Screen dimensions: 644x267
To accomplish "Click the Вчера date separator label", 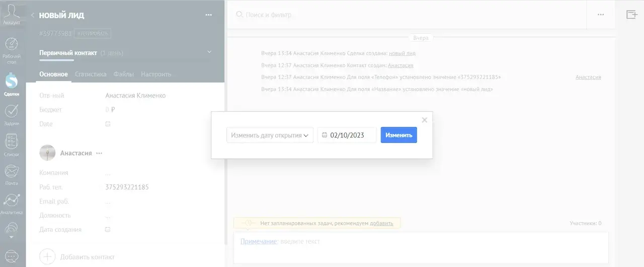I will (421, 38).
